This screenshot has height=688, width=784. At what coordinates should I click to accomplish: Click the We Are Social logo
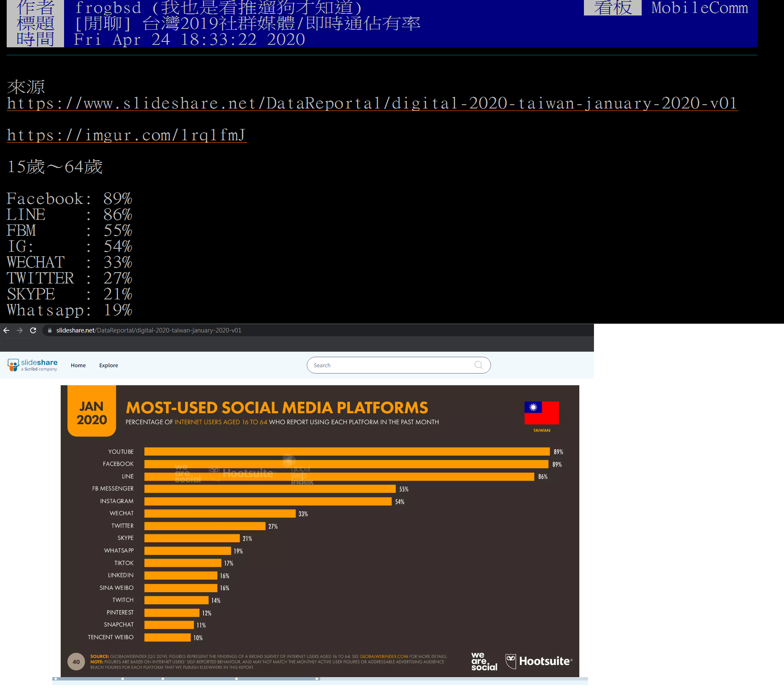point(484,661)
